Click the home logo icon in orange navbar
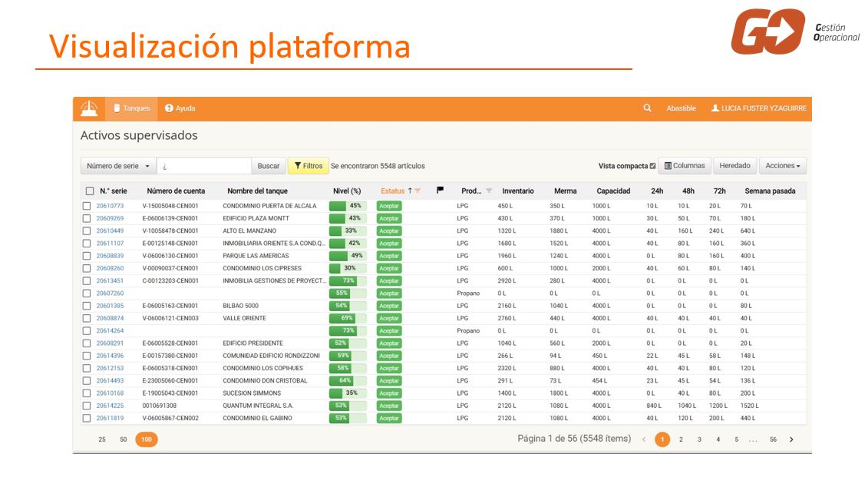The width and height of the screenshot is (868, 484). (89, 108)
